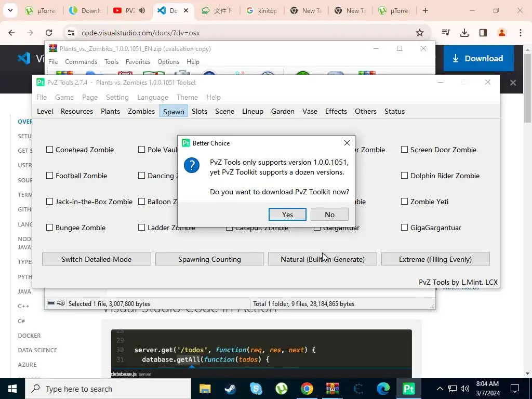The height and width of the screenshot is (399, 532).
Task: Click the browser back arrow
Action: click(11, 33)
